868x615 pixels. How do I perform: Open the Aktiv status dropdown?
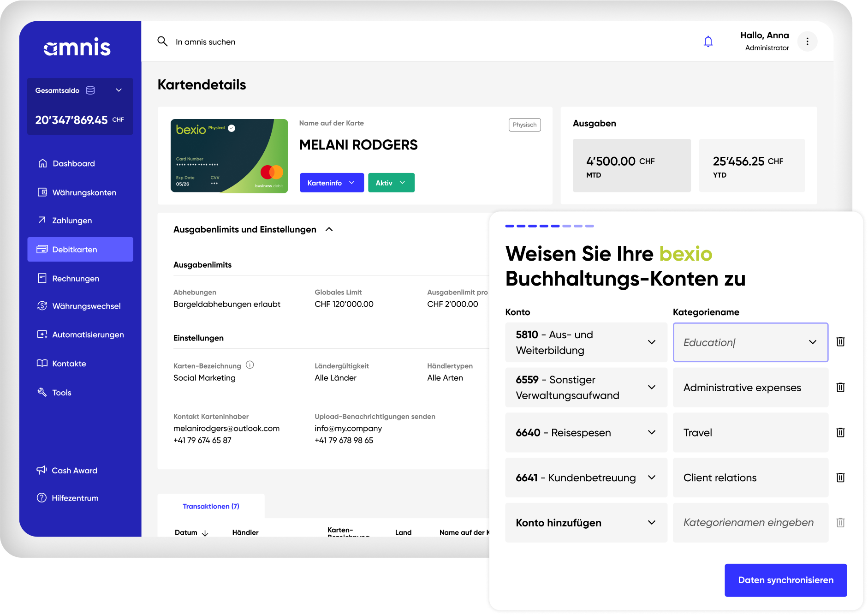pos(391,183)
